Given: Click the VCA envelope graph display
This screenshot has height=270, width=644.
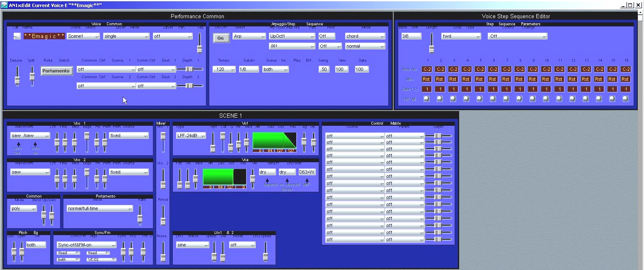Looking at the screenshot, I should (224, 176).
